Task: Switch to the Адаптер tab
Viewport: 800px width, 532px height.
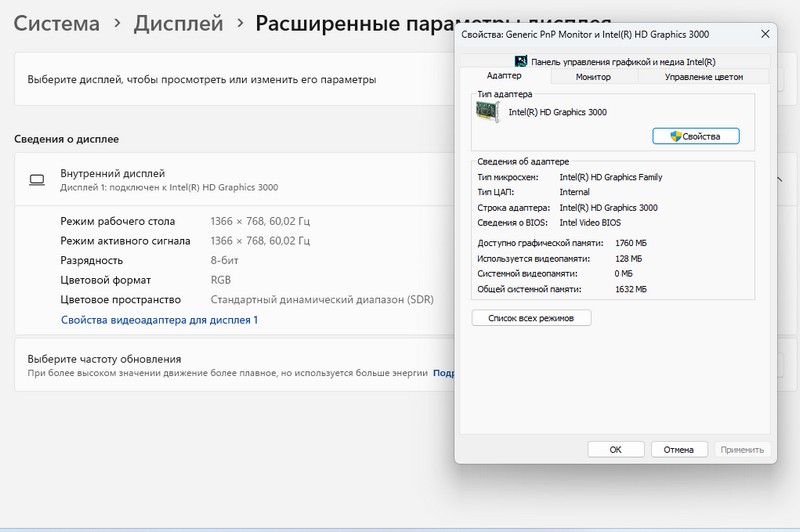Action: tap(504, 76)
